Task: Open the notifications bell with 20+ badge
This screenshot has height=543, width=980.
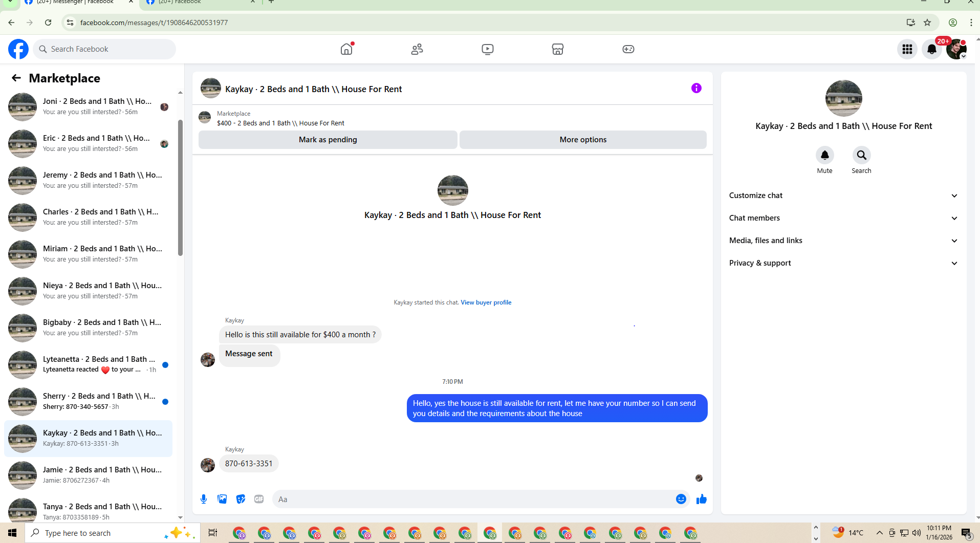Action: 932,49
